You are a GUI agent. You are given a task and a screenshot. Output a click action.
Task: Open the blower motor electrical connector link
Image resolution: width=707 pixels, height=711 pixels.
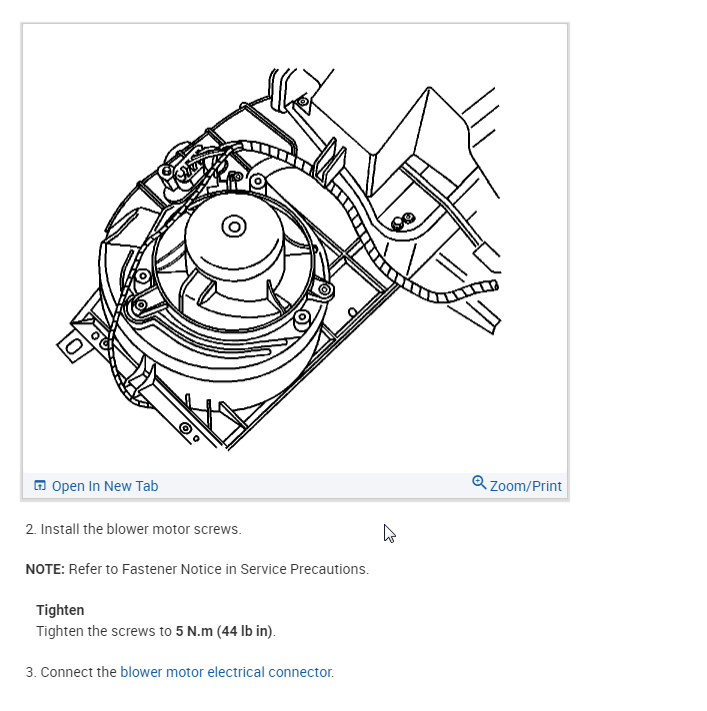click(226, 672)
